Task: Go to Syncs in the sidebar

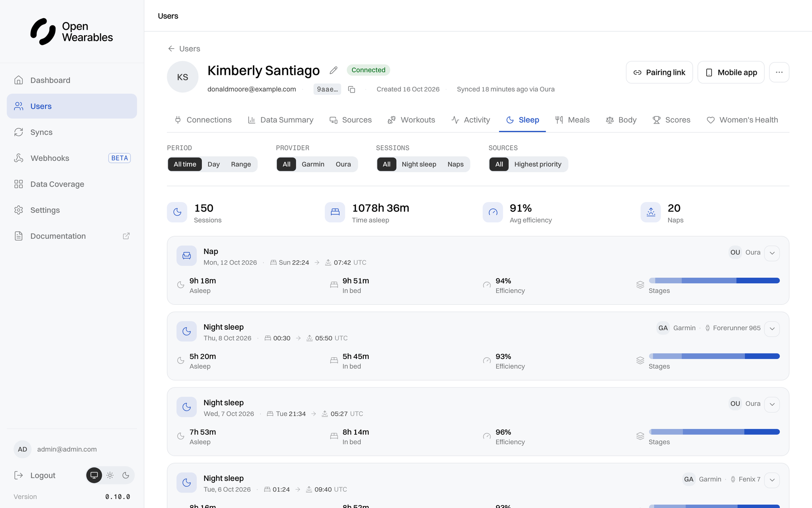Action: pos(72,132)
